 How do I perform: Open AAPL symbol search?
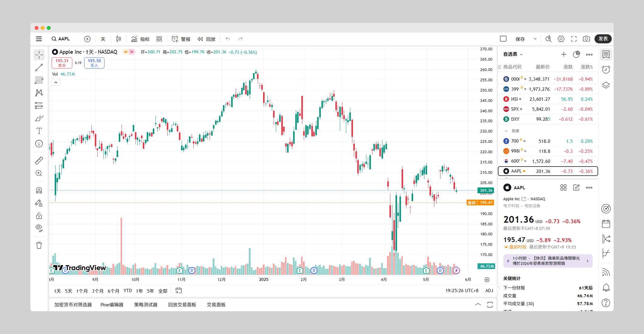coord(61,39)
